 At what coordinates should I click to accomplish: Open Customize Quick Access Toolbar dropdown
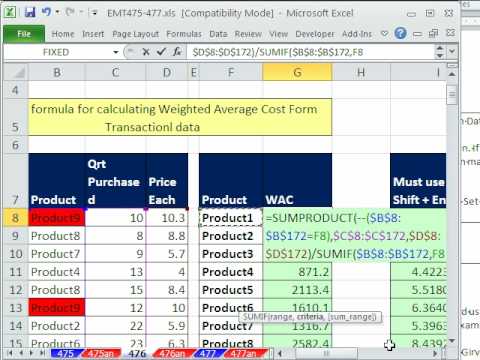coord(95,13)
